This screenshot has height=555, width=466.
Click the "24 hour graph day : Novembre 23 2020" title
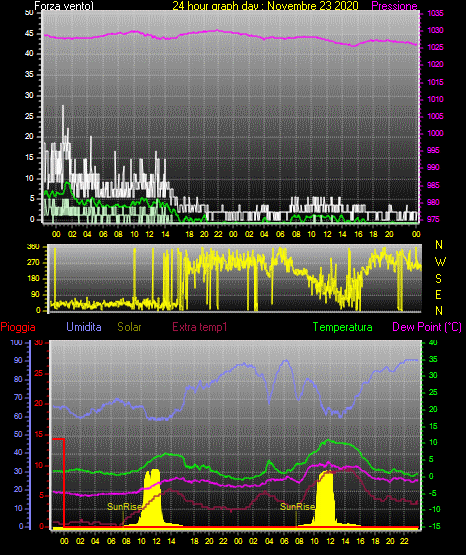coord(265,6)
